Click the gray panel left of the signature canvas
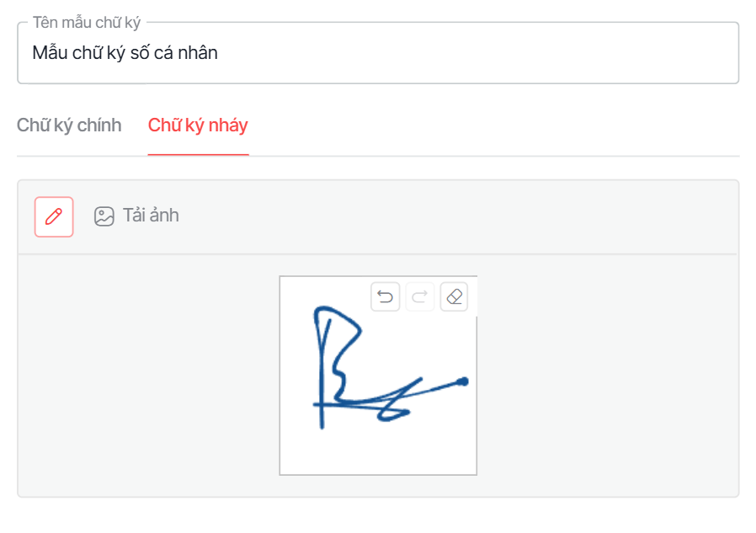The width and height of the screenshot is (756, 533). [148, 376]
